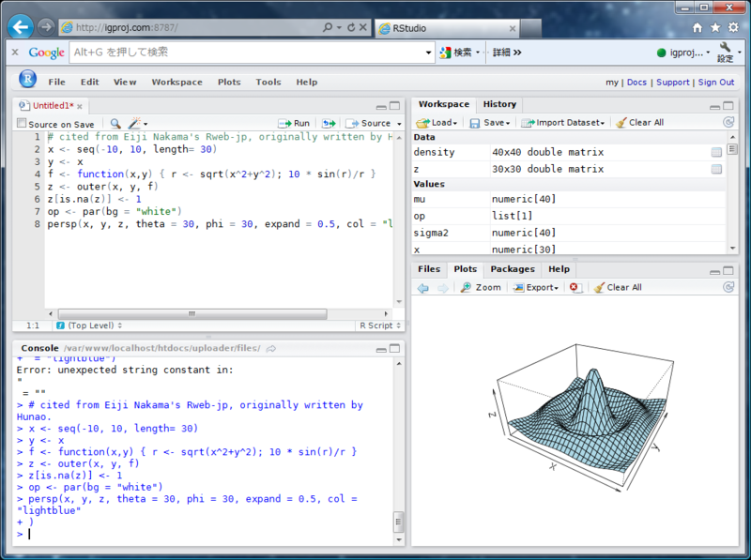Open the Load workspace dropdown
Viewport: 751px width, 560px height.
click(437, 123)
